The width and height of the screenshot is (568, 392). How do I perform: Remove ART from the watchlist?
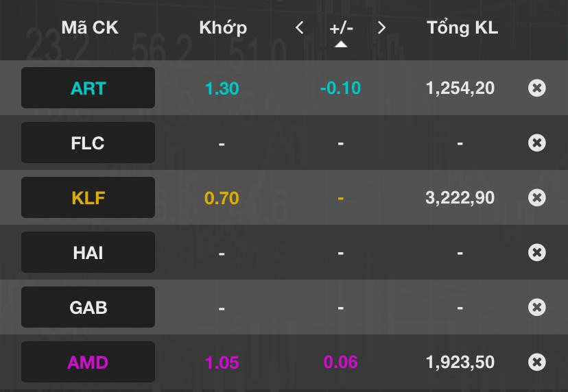537,88
